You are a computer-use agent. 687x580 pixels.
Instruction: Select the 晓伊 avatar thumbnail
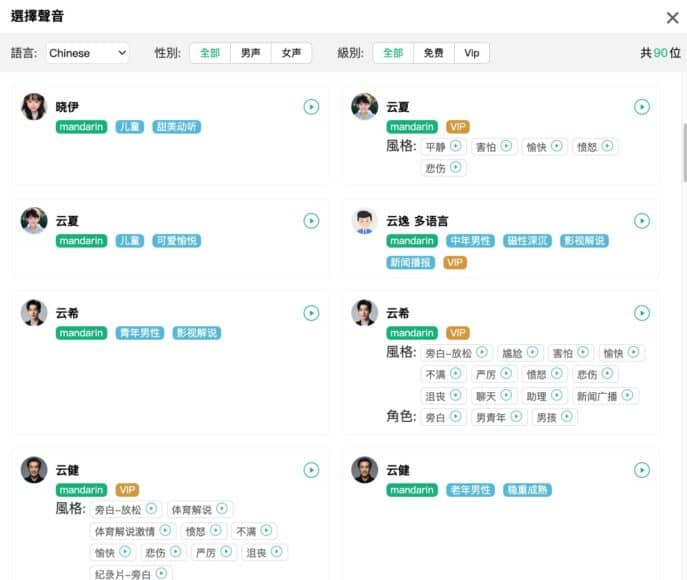pos(34,107)
